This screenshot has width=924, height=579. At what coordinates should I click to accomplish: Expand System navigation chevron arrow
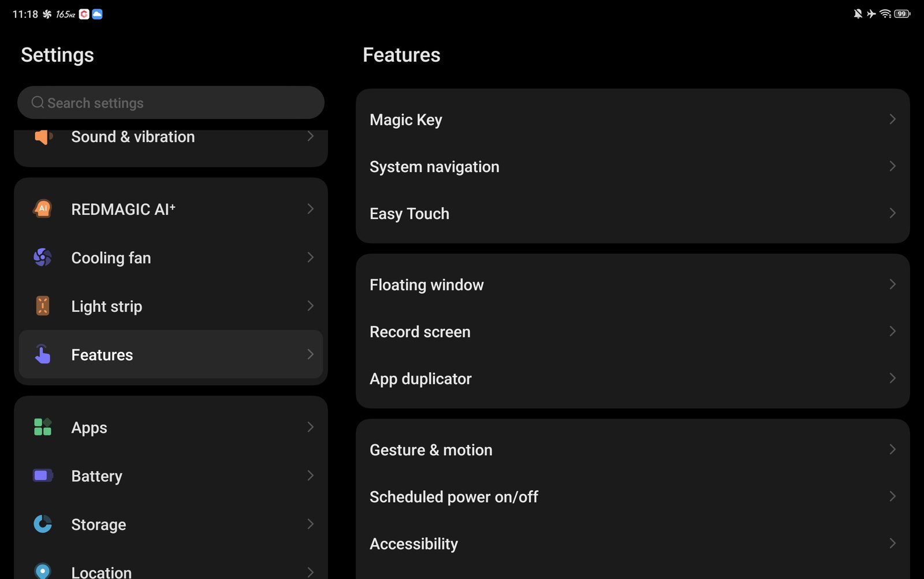892,166
